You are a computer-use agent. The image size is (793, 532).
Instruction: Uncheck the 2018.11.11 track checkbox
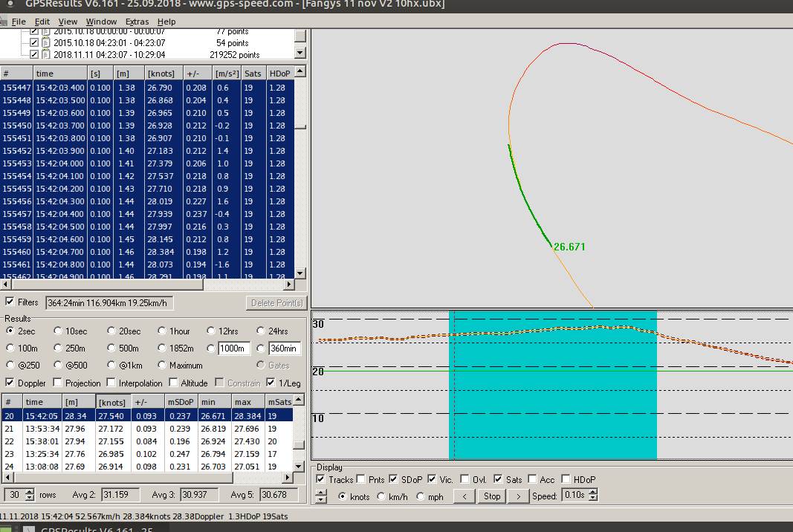[x=34, y=54]
